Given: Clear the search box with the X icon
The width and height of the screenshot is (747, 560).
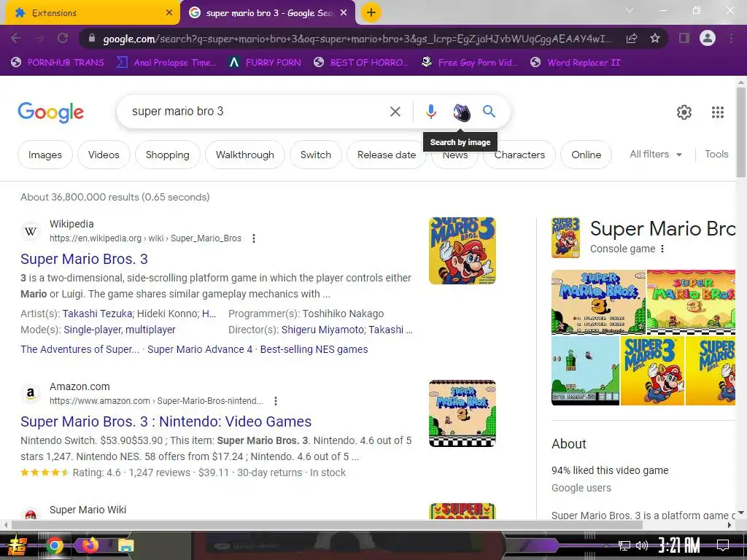Looking at the screenshot, I should coord(395,112).
